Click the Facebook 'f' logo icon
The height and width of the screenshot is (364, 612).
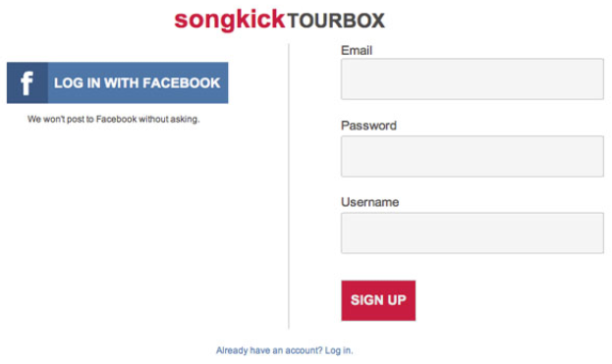28,82
